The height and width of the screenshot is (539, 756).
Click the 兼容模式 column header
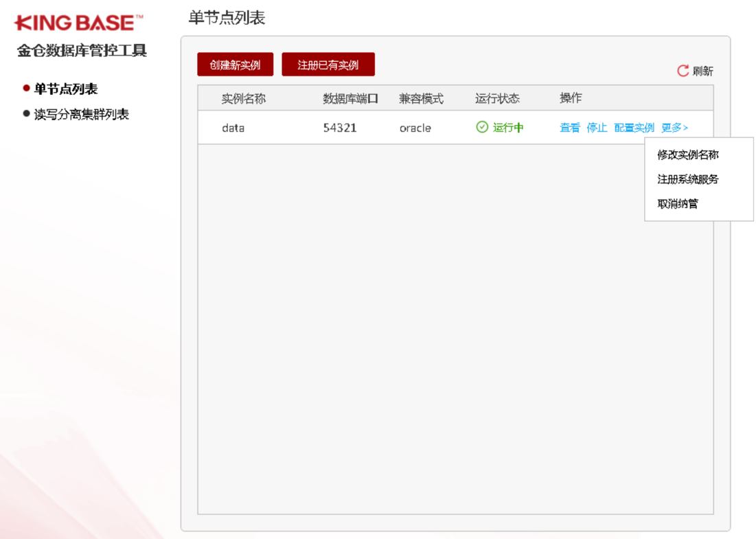(x=421, y=99)
